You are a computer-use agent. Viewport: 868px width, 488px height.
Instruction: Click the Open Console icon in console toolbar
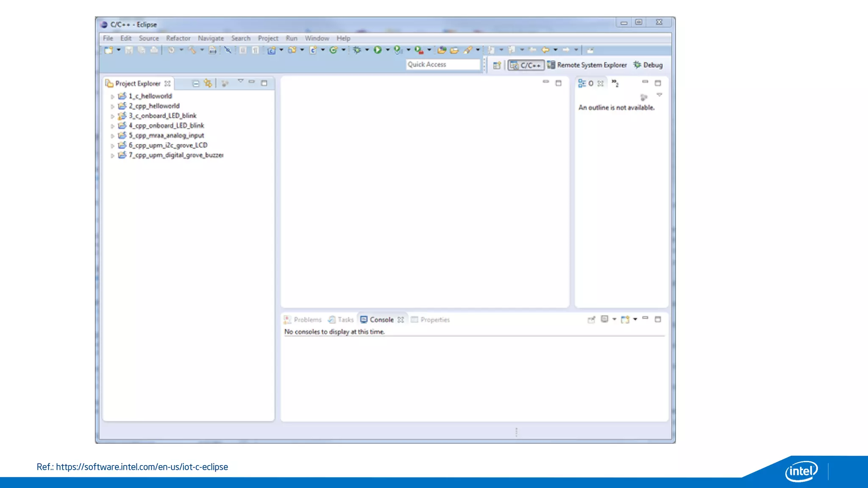[625, 319]
